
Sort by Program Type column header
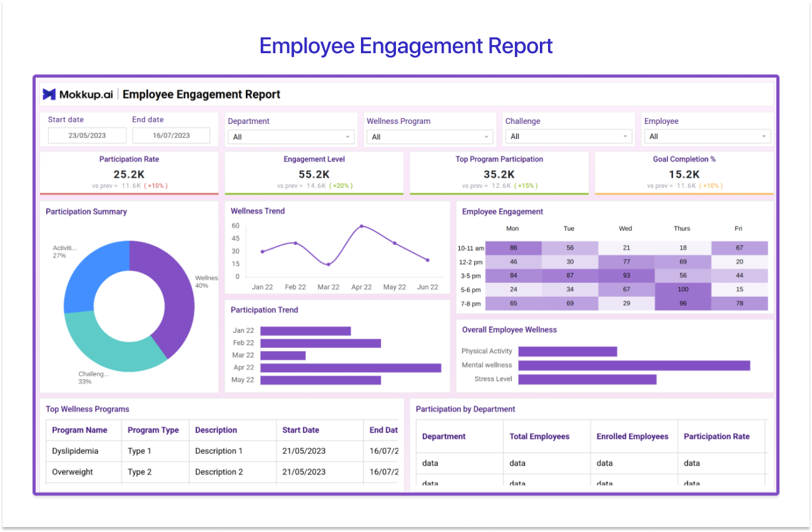153,430
